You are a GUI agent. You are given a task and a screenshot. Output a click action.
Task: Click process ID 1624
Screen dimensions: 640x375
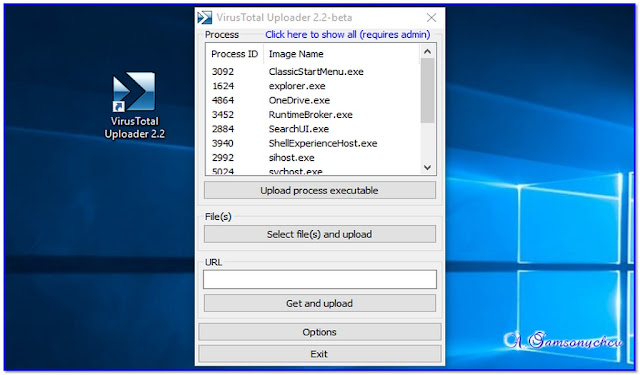point(223,86)
